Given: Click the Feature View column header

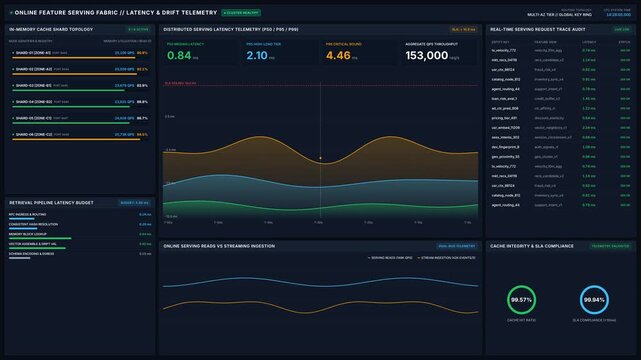Looking at the screenshot, I should pyautogui.click(x=545, y=42).
